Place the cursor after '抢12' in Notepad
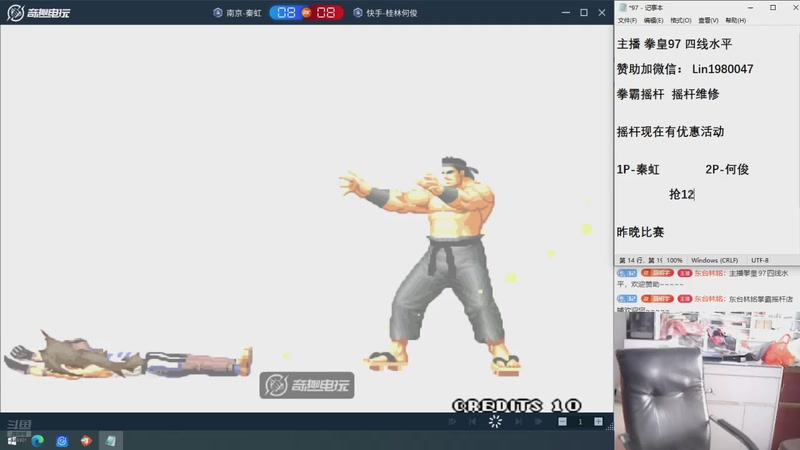Viewport: 800px width, 450px height. [694, 194]
